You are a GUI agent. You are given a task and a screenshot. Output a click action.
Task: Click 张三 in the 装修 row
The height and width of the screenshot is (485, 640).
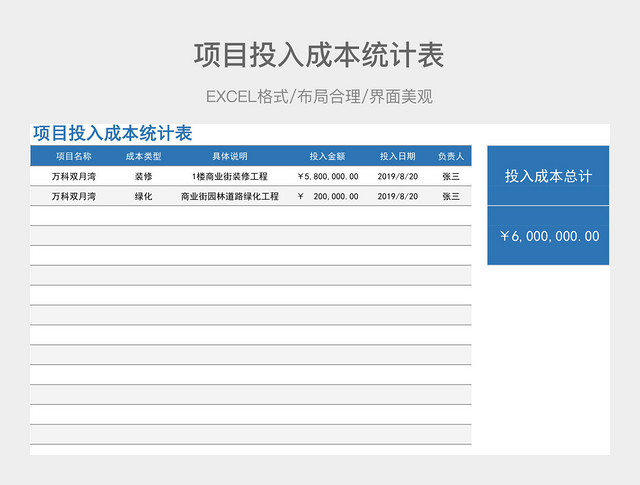pos(451,176)
